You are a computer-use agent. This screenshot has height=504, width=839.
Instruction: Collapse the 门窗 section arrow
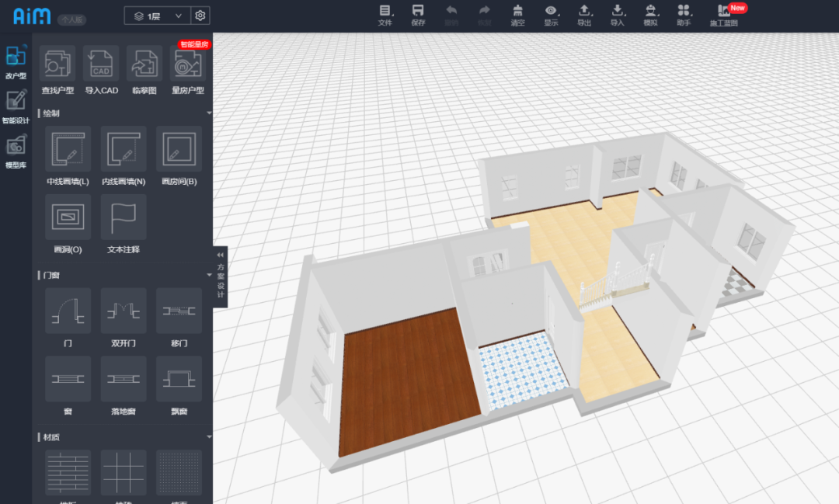[209, 275]
